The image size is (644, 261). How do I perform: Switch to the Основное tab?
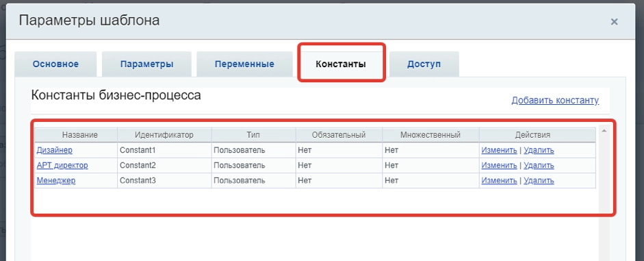tap(55, 64)
